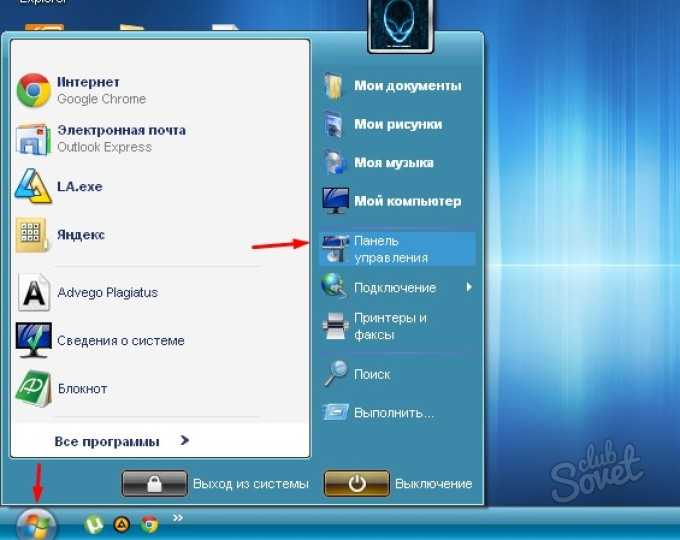Click the Яндекс text label

tap(81, 235)
